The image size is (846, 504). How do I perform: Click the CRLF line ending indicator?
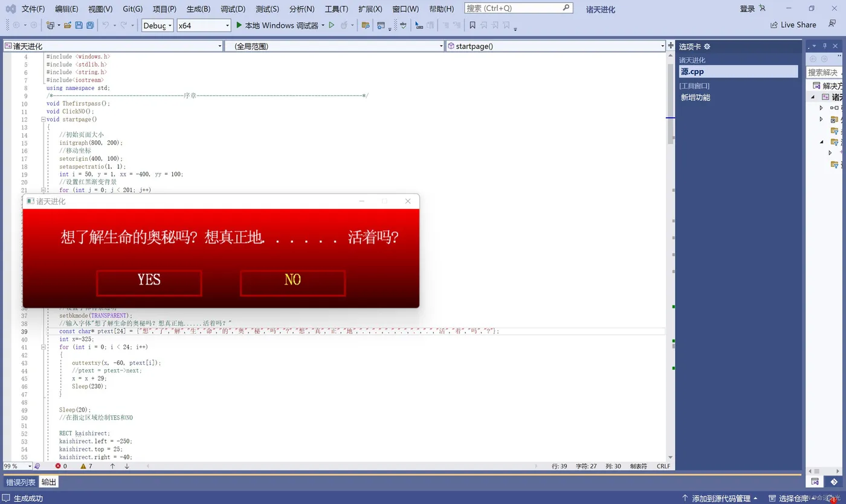tap(664, 466)
